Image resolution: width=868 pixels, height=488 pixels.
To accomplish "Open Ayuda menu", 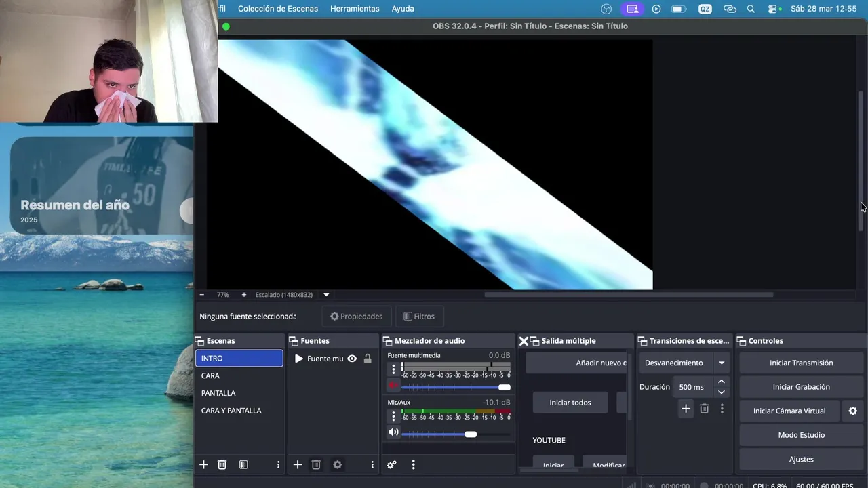I will pos(403,9).
